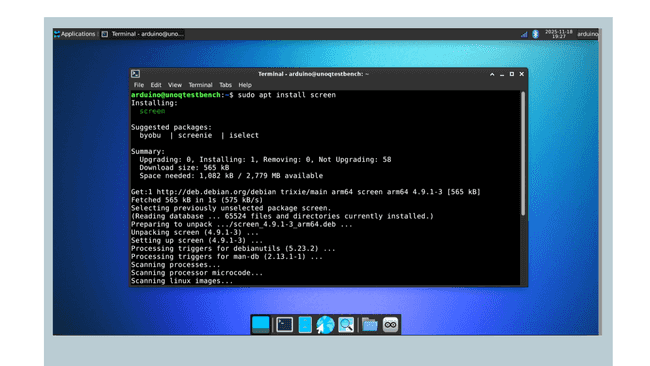This screenshot has width=650, height=366.
Task: Select the 'Processing triggers for debianutils' line
Action: (x=233, y=249)
